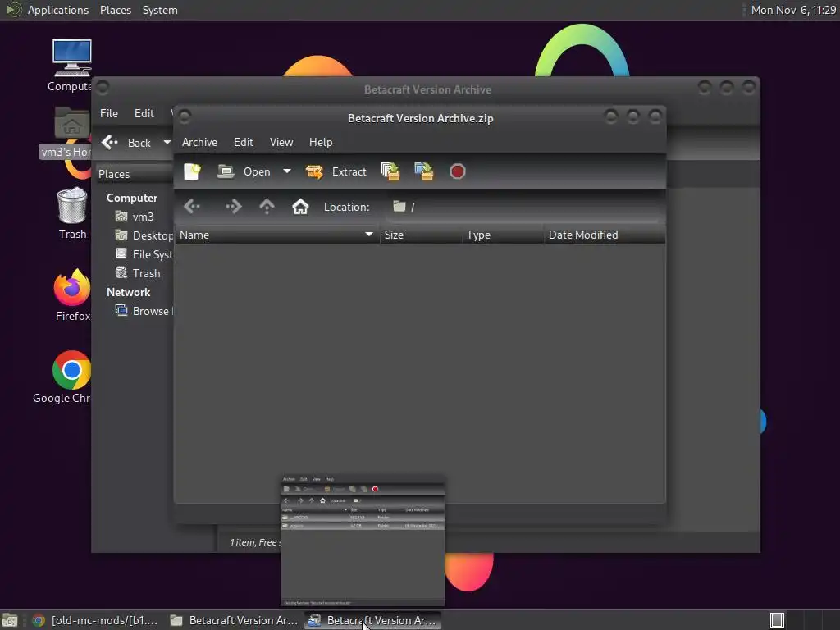This screenshot has height=630, width=840.
Task: Click window preview thumbnail above taskbar
Action: (x=363, y=541)
